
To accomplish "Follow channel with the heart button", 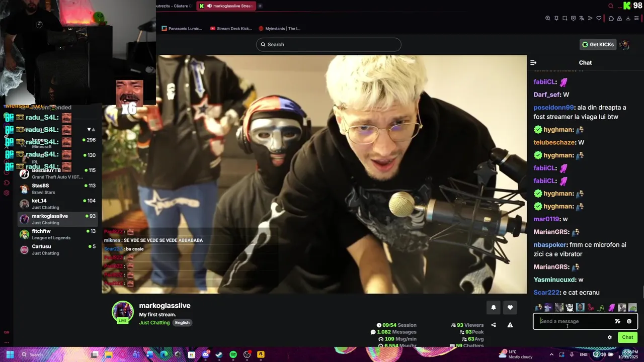I will pyautogui.click(x=510, y=308).
